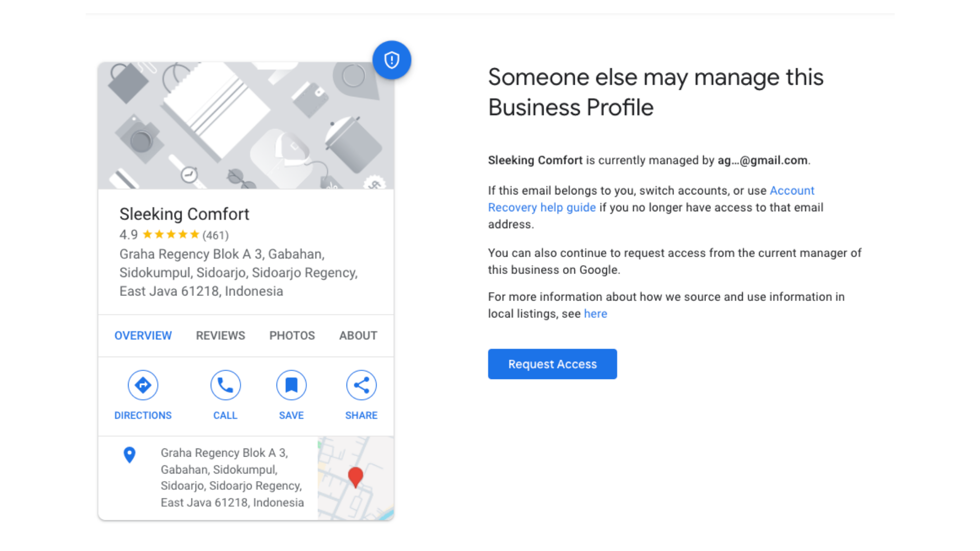
Task: Open the About tab
Action: (x=358, y=336)
